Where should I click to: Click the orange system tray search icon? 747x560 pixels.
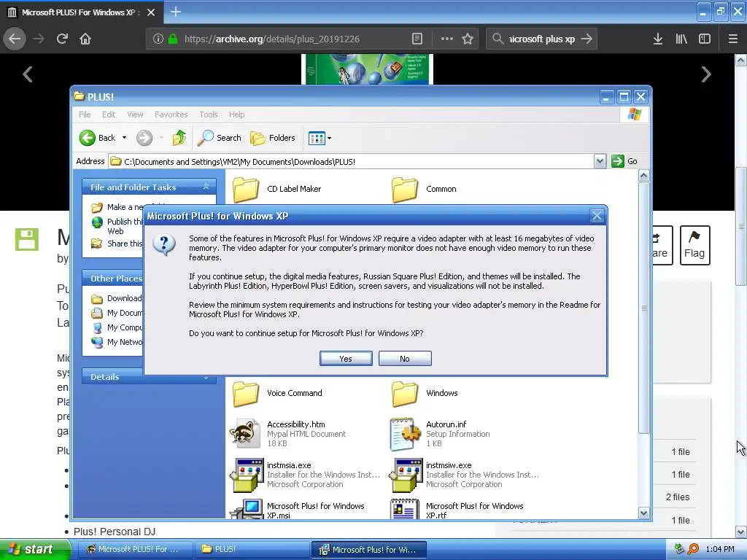click(x=693, y=550)
